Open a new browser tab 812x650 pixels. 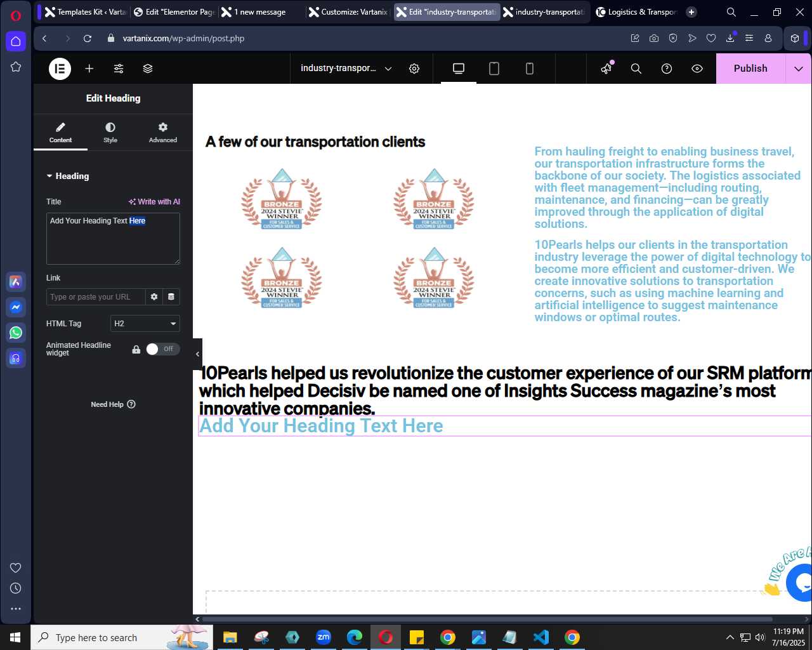691,12
